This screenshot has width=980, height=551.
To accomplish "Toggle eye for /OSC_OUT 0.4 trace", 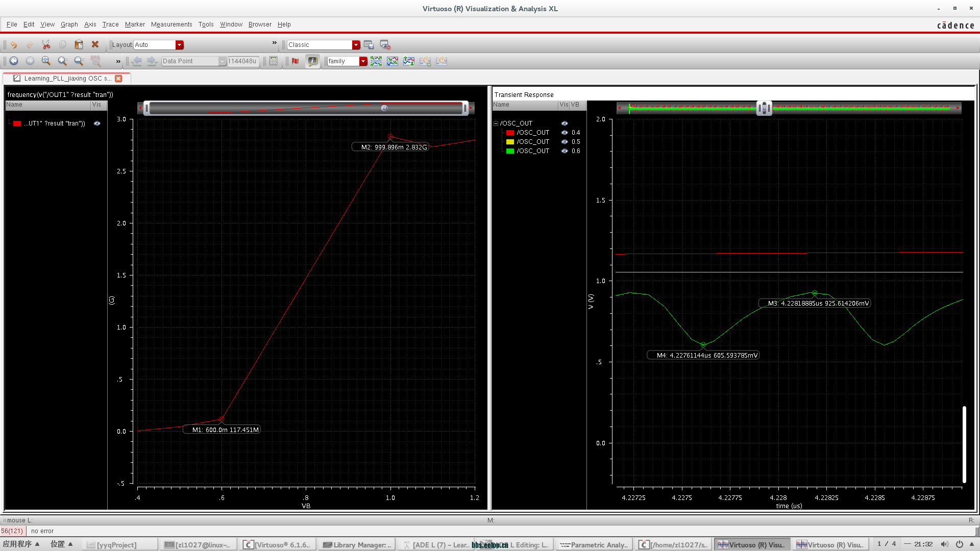I will 565,133.
